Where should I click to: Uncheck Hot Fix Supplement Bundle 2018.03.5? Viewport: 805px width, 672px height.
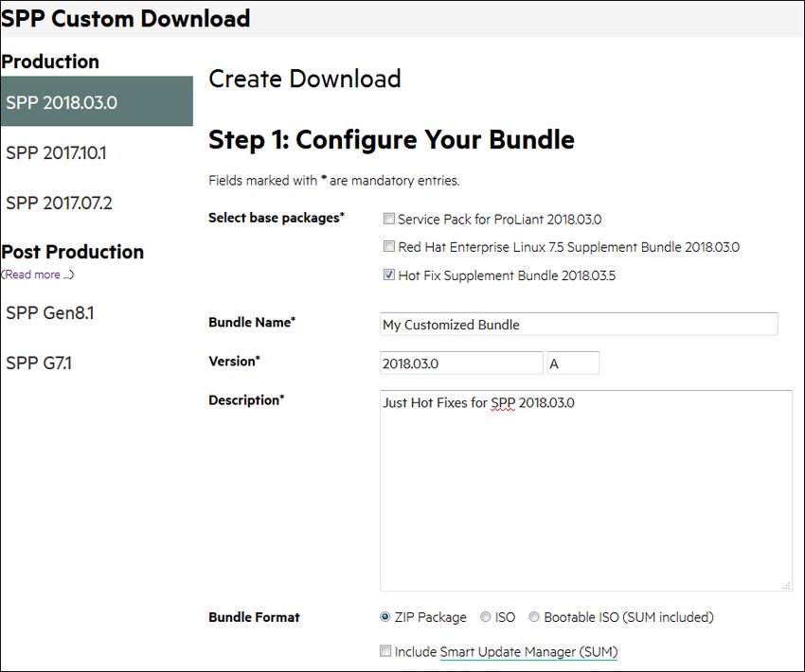[x=389, y=275]
